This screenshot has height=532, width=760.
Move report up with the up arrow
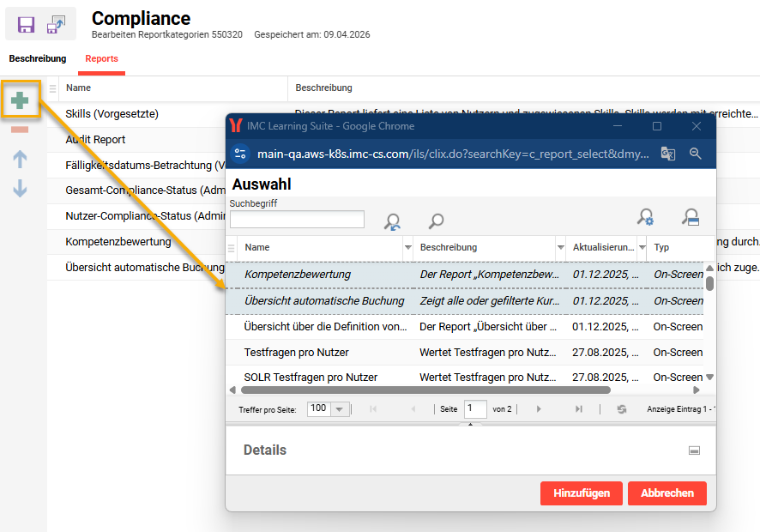[x=20, y=159]
